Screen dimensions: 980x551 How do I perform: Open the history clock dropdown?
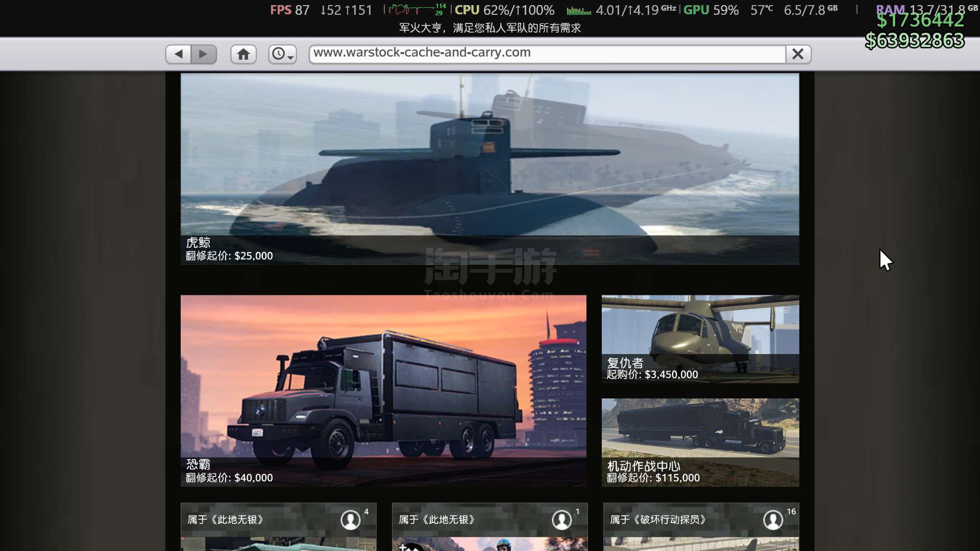tap(283, 54)
